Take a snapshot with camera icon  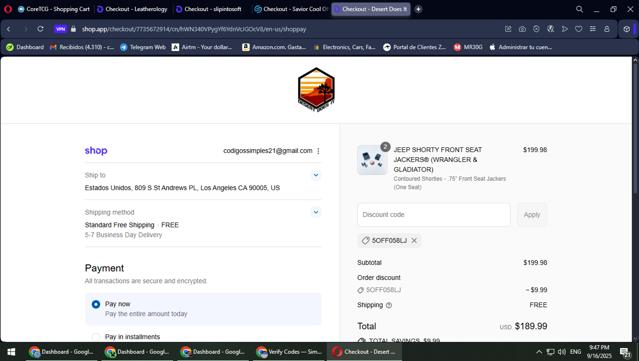coord(522,29)
